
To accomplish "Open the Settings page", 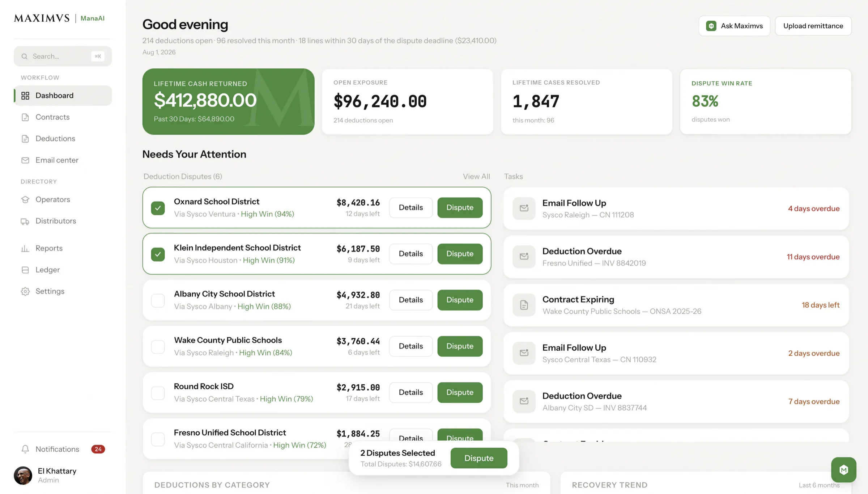I will 63,291.
